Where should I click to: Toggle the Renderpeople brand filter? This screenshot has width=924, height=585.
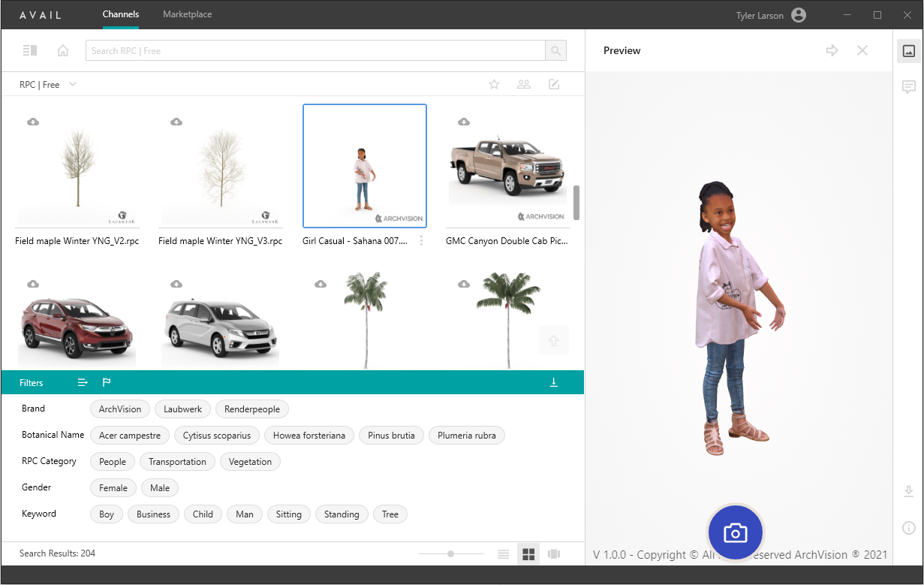point(252,409)
